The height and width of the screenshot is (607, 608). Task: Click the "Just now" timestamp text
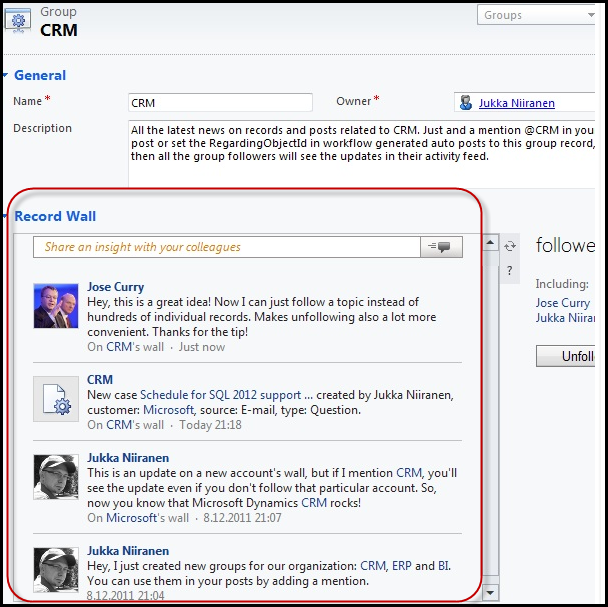(202, 347)
